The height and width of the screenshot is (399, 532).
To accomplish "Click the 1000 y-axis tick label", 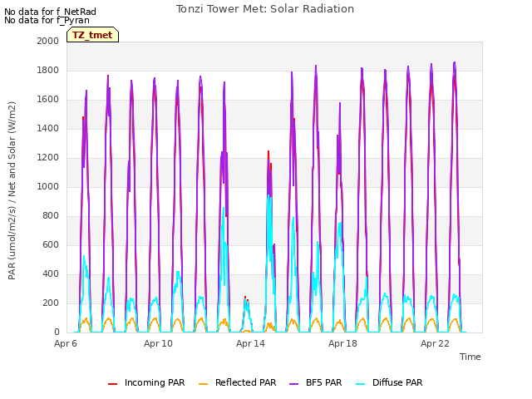I will (x=48, y=186).
